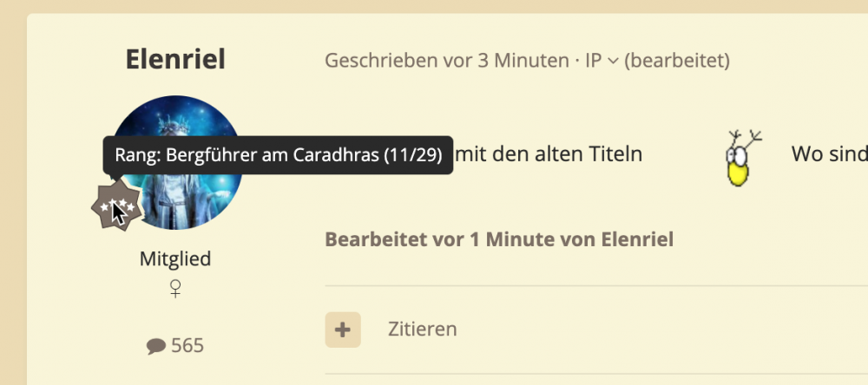Click the female gender symbol icon
Viewport: 868px width, 385px height.
click(x=175, y=289)
